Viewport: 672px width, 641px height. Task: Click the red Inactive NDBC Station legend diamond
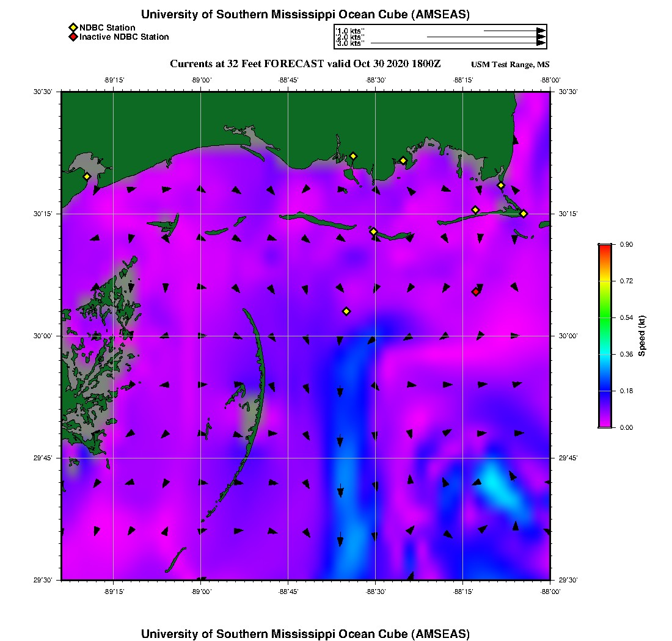click(73, 37)
